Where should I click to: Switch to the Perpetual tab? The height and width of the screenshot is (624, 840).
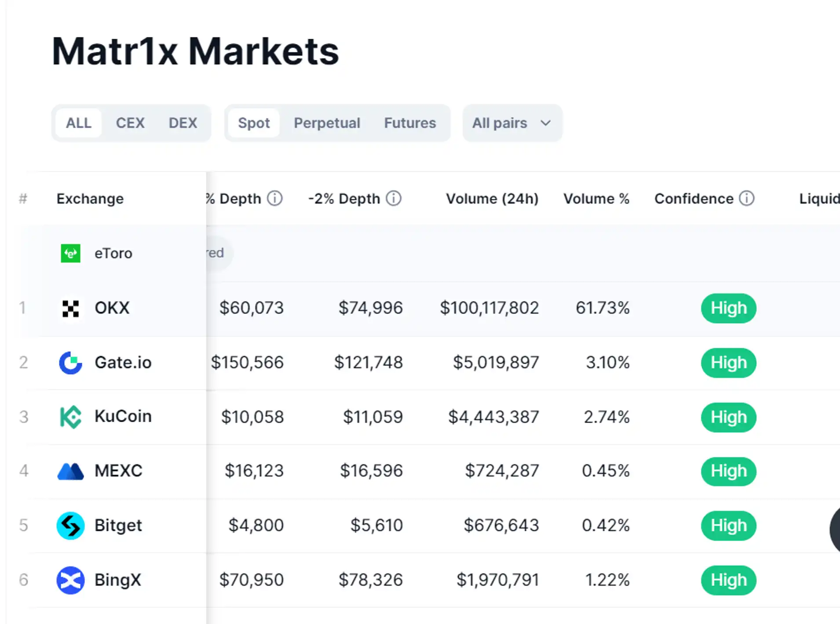pyautogui.click(x=327, y=123)
